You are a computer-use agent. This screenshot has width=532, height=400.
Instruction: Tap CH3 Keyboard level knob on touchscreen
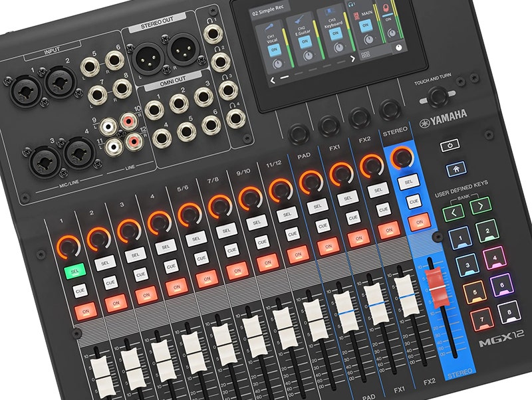[x=338, y=47]
